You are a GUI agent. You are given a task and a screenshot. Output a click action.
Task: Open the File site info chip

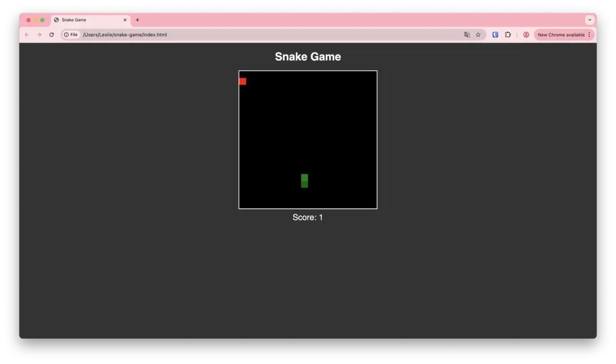pyautogui.click(x=71, y=35)
